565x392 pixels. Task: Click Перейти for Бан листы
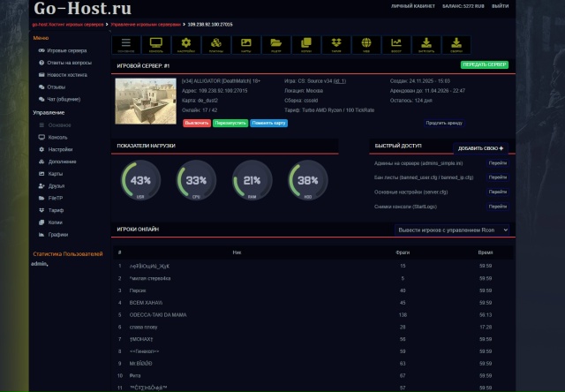[x=498, y=177]
